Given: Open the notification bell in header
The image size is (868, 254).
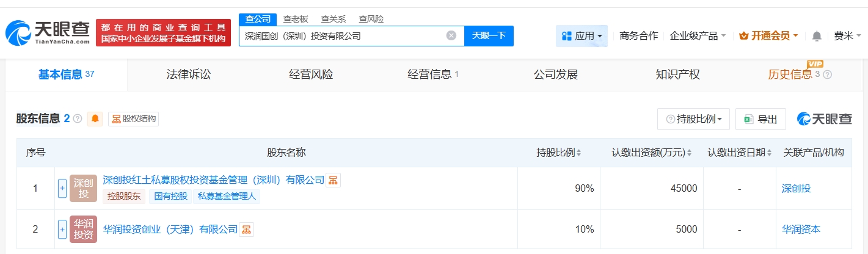Looking at the screenshot, I should (x=817, y=36).
